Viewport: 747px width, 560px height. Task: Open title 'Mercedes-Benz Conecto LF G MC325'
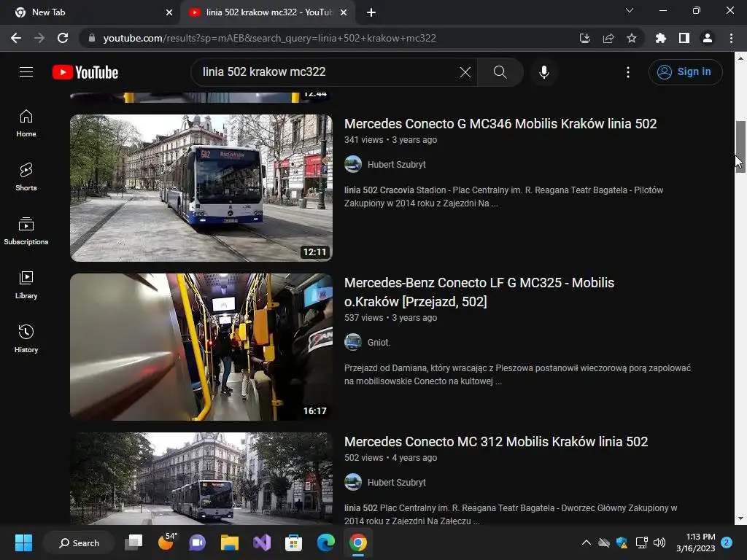[x=479, y=292]
